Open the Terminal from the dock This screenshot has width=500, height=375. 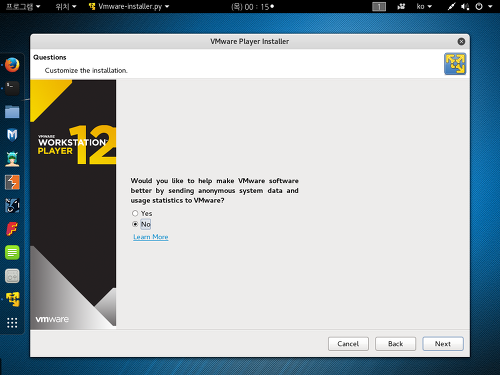tap(12, 88)
